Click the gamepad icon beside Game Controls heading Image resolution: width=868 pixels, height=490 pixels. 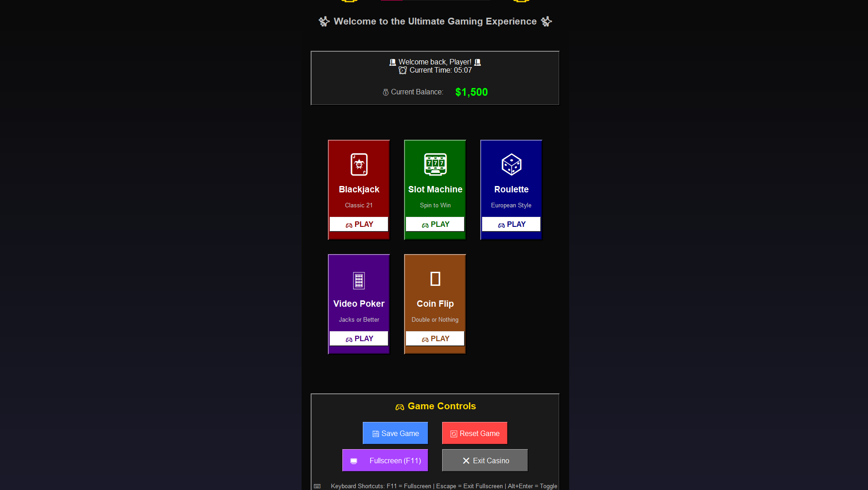(x=400, y=407)
